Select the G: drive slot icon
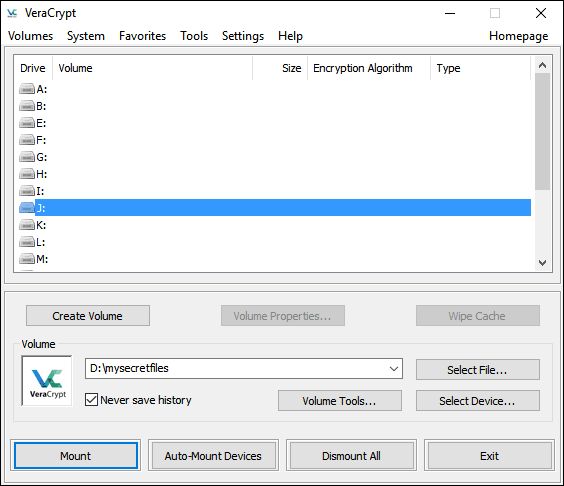Screen dimensions: 564x486 (x=27, y=157)
